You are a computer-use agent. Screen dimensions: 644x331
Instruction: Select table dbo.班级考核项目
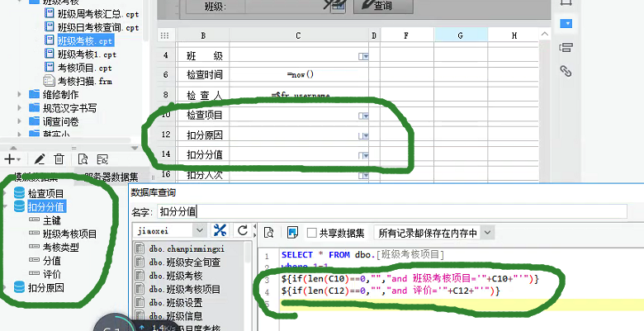tap(185, 289)
